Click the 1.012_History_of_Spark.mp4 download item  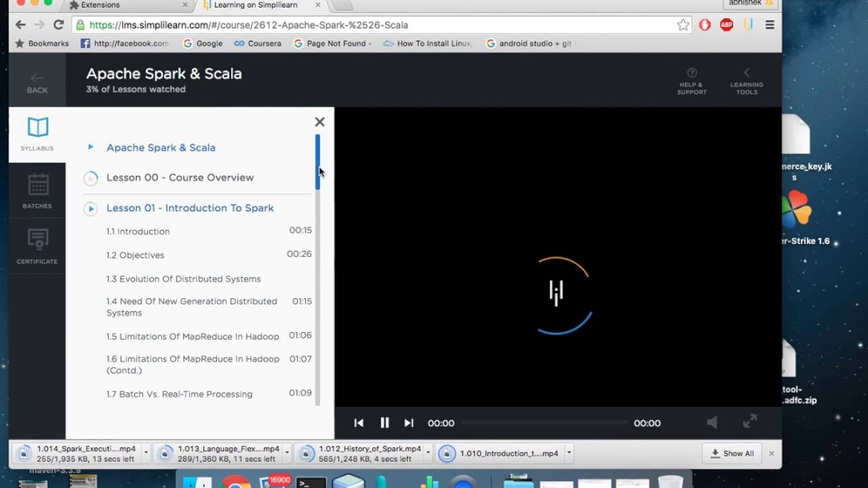(361, 453)
